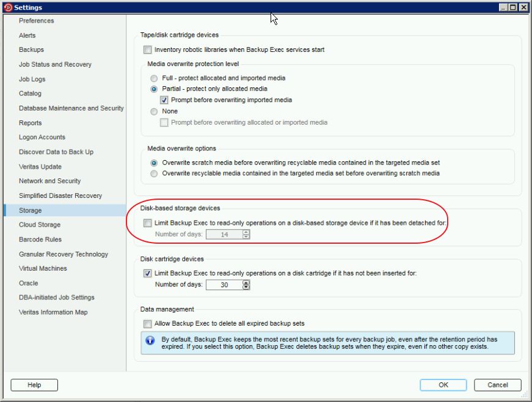Click the Help button
Image resolution: width=532 pixels, height=402 pixels.
[x=34, y=385]
